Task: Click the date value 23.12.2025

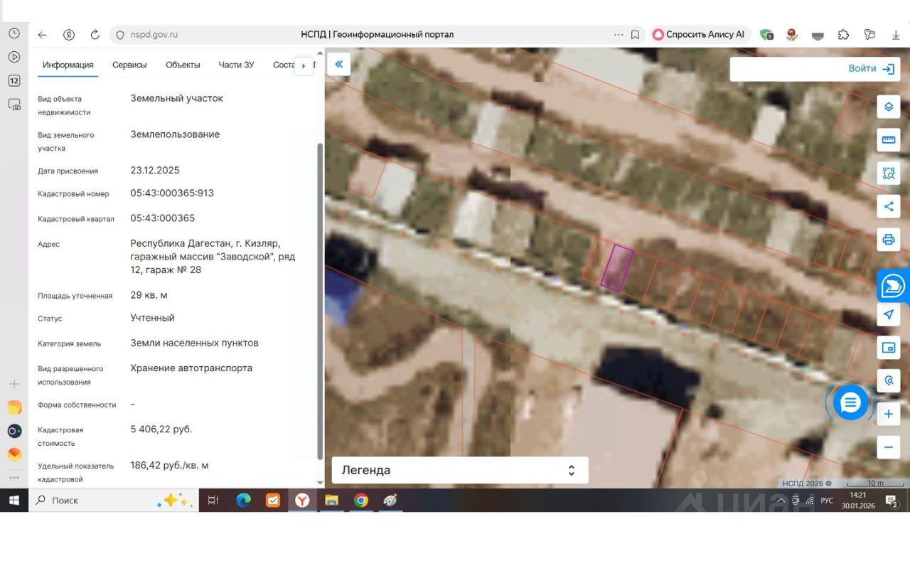Action: pyautogui.click(x=155, y=170)
